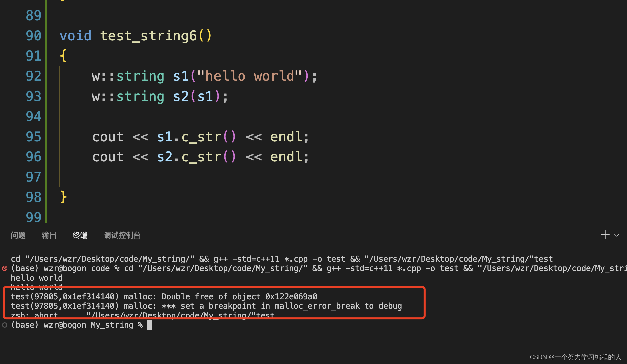Click the opening brace on line 91
627x364 pixels.
click(63, 56)
